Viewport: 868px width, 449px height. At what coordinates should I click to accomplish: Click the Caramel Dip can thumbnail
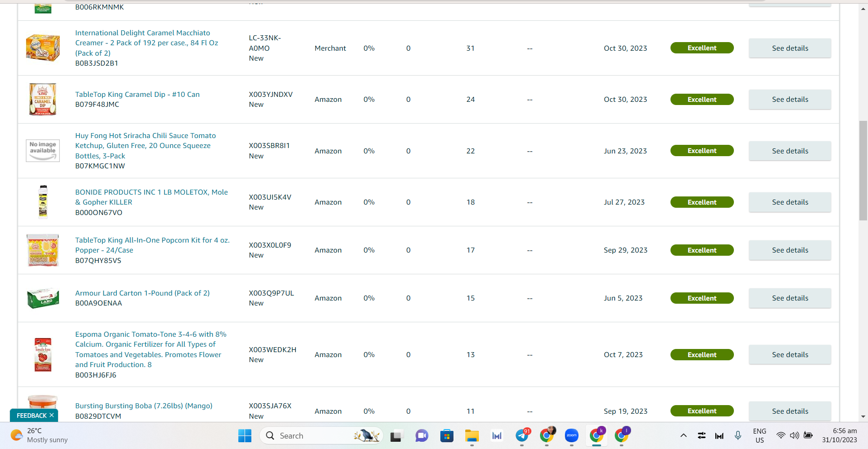coord(43,99)
